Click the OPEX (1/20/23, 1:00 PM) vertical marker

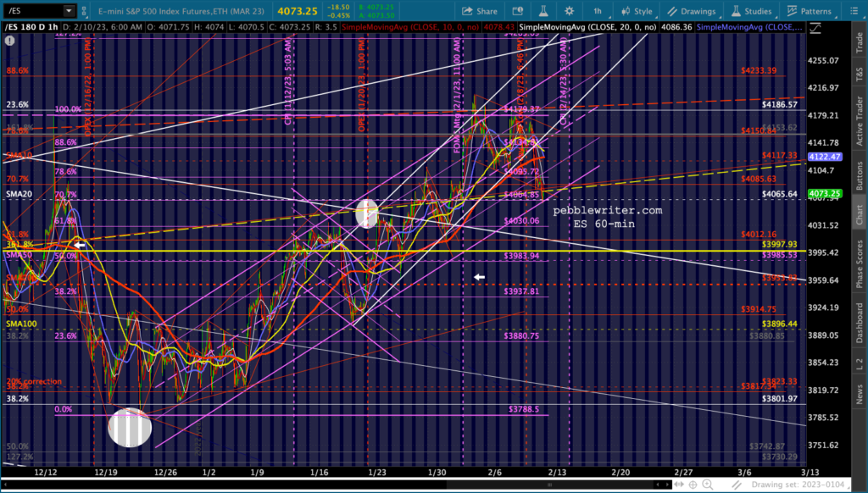[361, 84]
